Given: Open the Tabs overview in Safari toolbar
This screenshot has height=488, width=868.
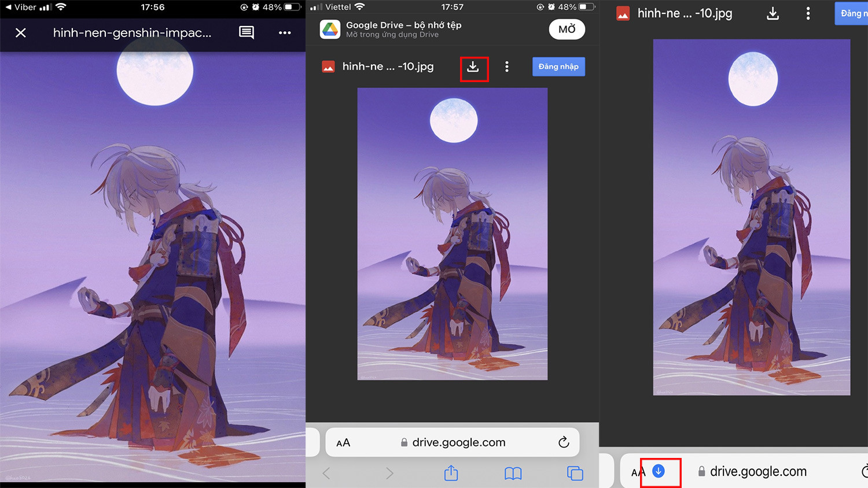Looking at the screenshot, I should point(575,474).
